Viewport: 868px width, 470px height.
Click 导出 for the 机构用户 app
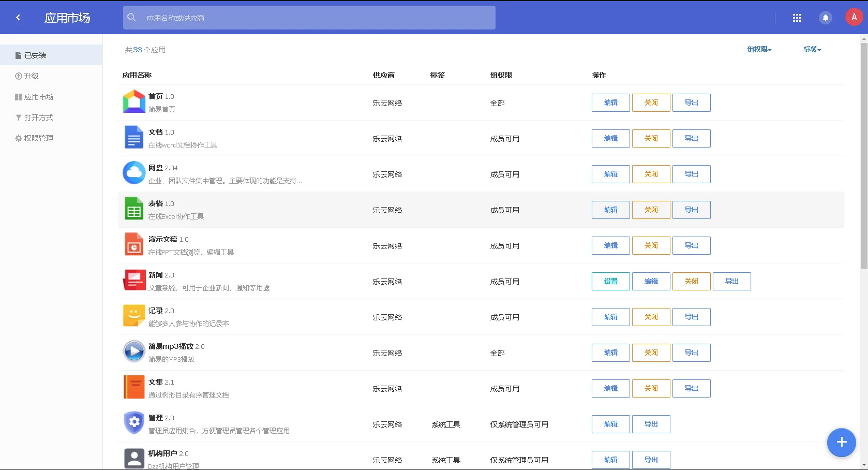tap(651, 460)
